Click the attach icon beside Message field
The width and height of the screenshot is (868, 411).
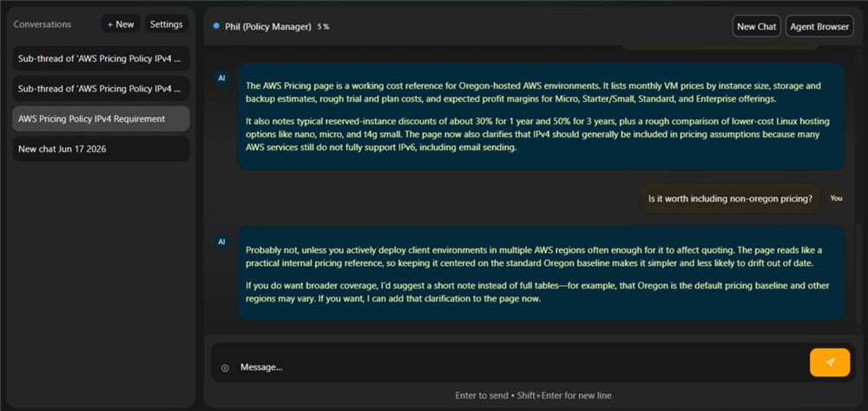[x=225, y=368]
